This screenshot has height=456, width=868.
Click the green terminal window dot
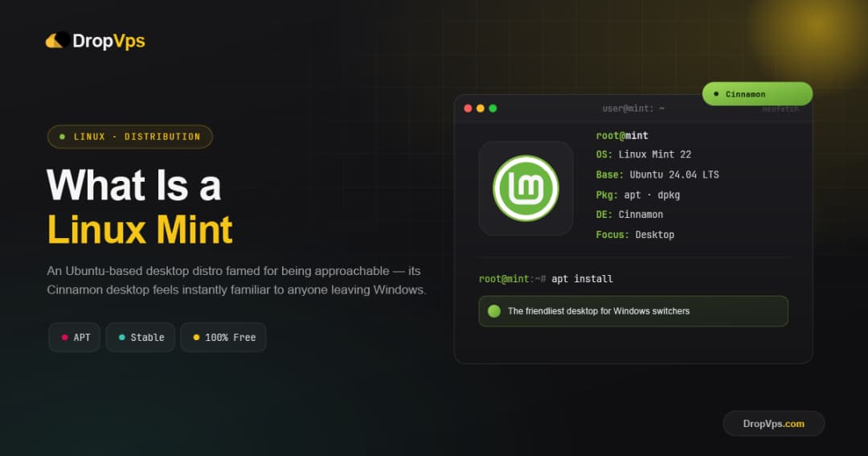click(x=493, y=109)
